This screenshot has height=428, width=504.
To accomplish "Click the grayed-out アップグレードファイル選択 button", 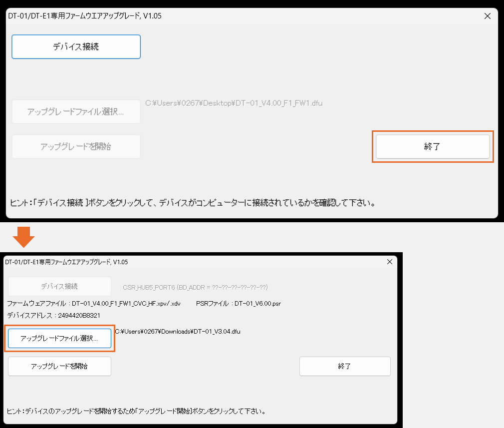I will (76, 111).
